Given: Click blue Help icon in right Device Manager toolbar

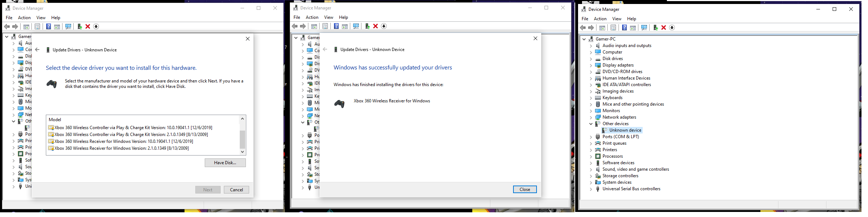Looking at the screenshot, I should coord(624,28).
